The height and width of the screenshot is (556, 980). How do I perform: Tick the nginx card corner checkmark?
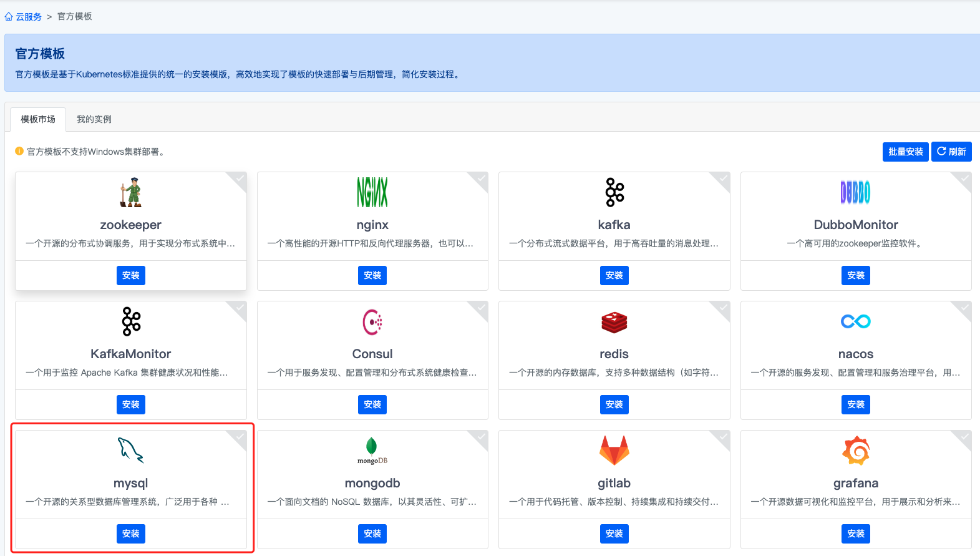point(482,178)
